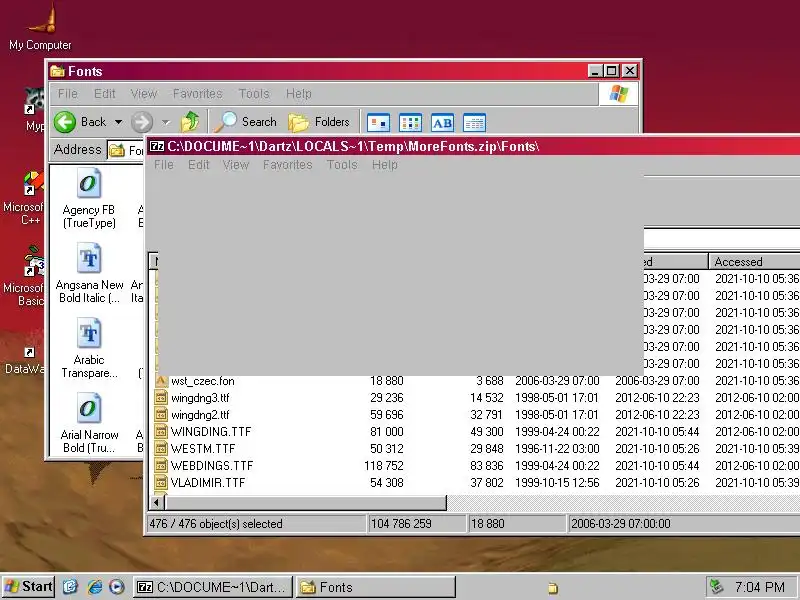Click packed size 37 802 for VLADIMIR.TTF
The width and height of the screenshot is (800, 600).
pyautogui.click(x=486, y=482)
